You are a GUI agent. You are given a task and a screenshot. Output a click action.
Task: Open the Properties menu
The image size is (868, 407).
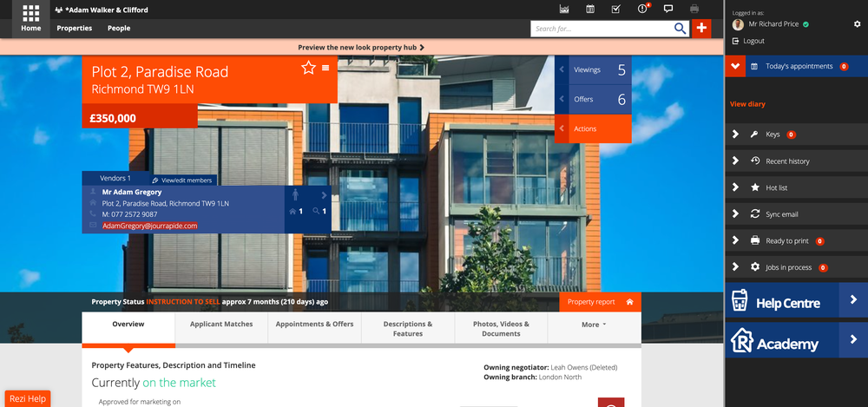tap(74, 29)
